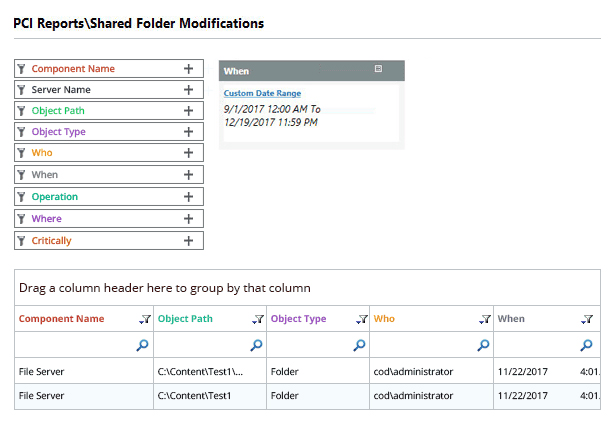
Task: Click search magnifier under Component Name column
Action: [142, 345]
